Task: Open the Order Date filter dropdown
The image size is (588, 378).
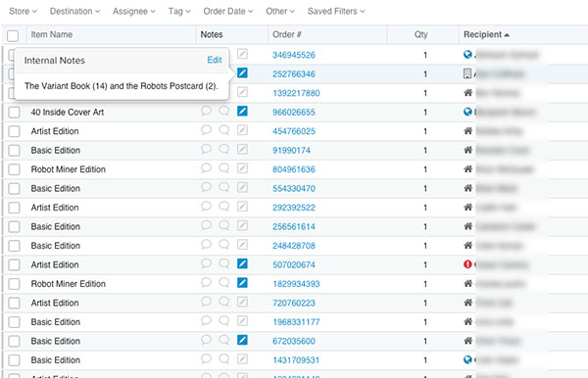Action: tap(228, 11)
